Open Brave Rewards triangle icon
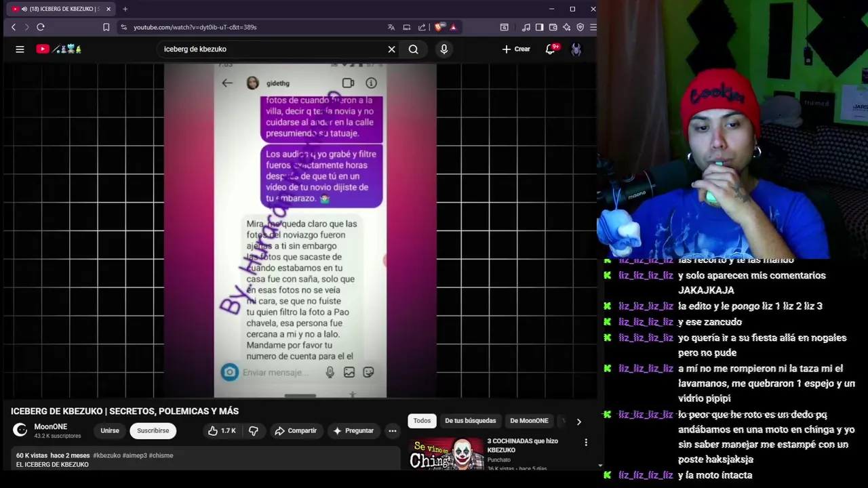The width and height of the screenshot is (868, 488). (x=453, y=27)
